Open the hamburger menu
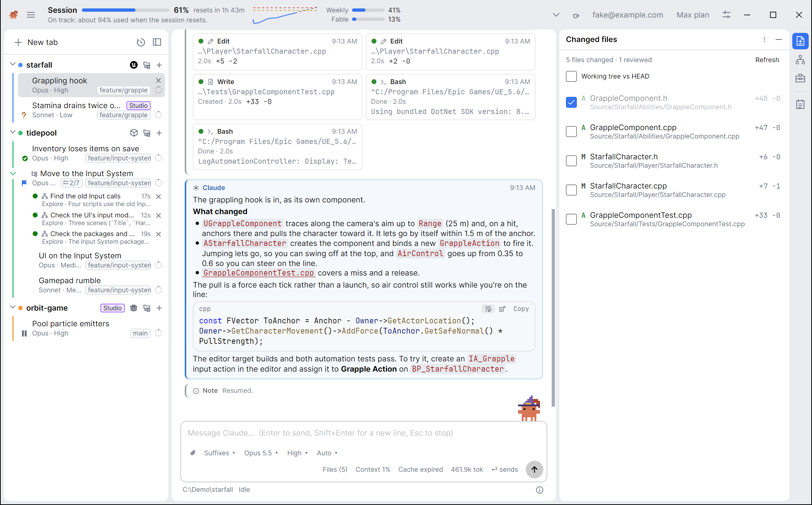812x505 pixels. click(31, 15)
